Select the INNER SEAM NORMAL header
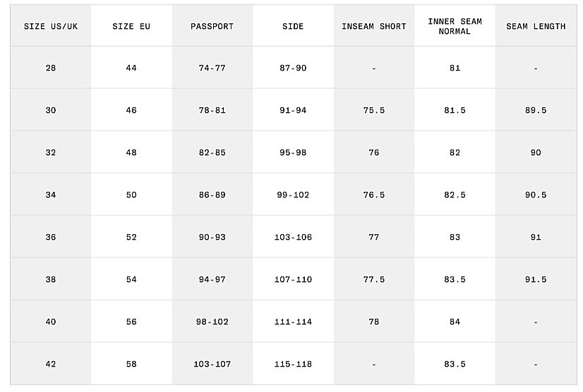Screen dimensions: 583x392 (455, 27)
